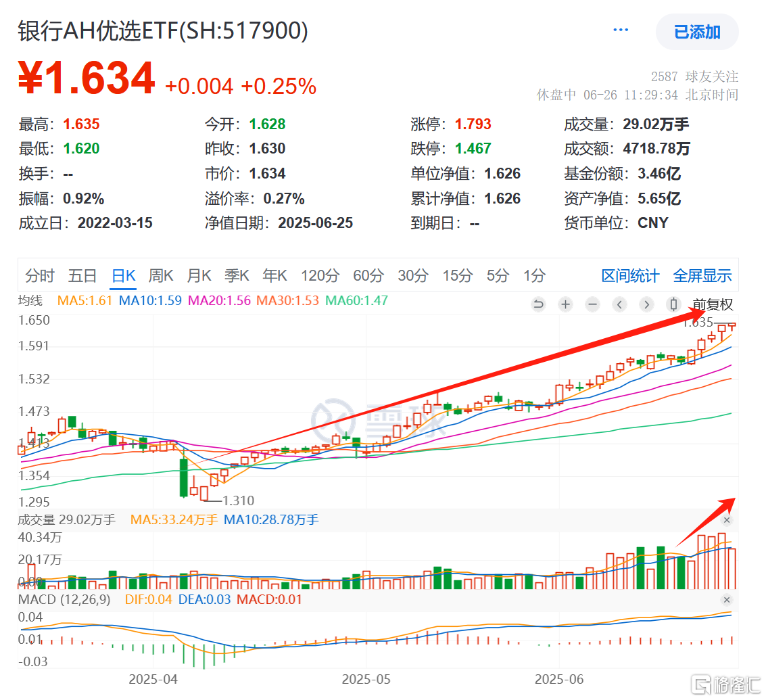This screenshot has height=700, width=766.
Task: Select the 季K chart tab
Action: point(237,276)
